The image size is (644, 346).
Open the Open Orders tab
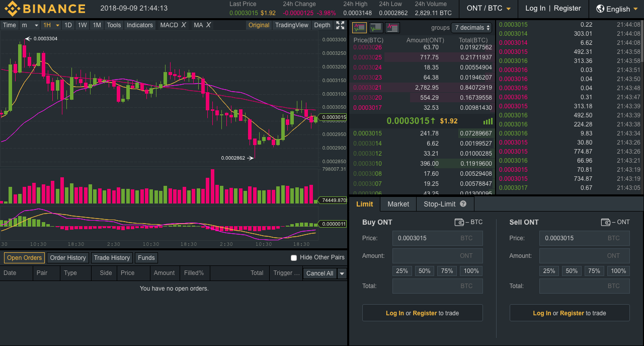[x=24, y=258]
